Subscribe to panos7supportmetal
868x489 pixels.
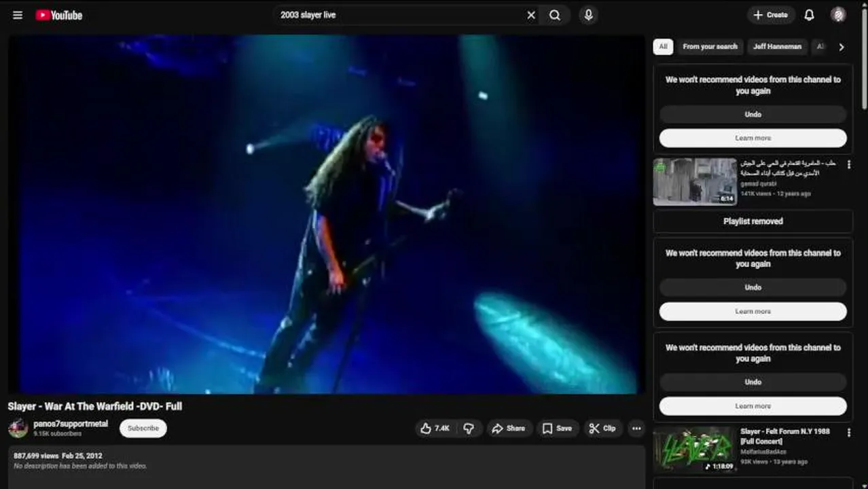coord(143,429)
